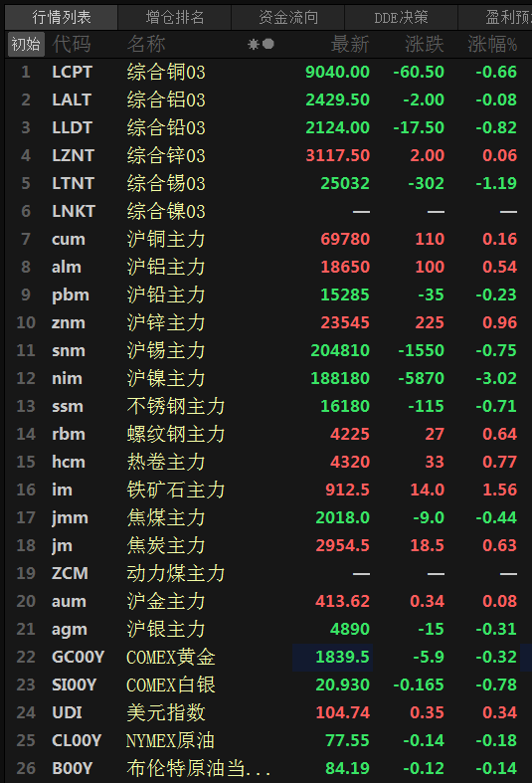This screenshot has height=783, width=532.
Task: Sort by 涨跌 column header
Action: pos(425,45)
